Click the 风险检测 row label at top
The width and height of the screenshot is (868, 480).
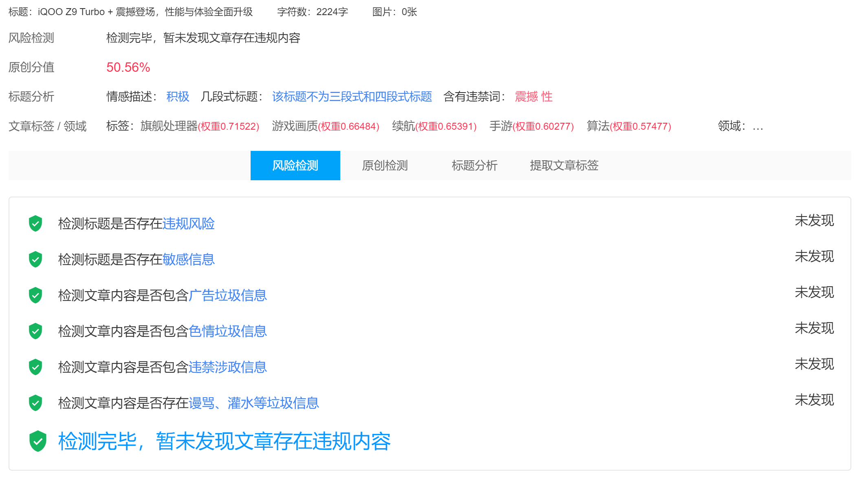pos(31,38)
